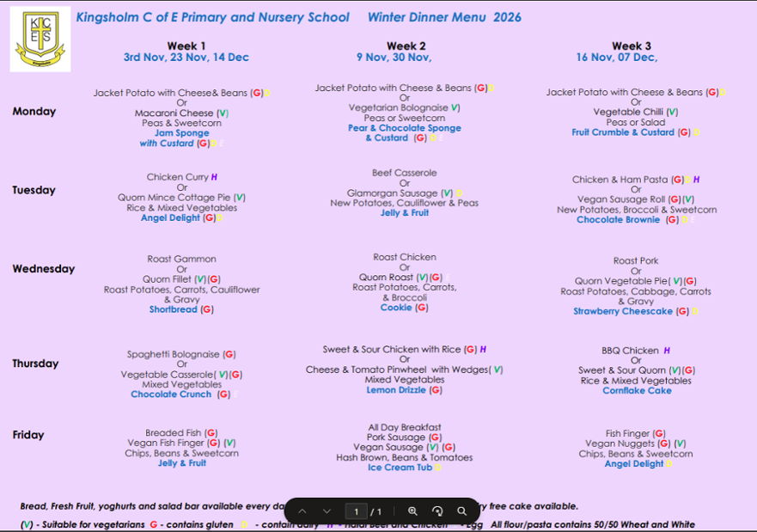Image resolution: width=757 pixels, height=532 pixels.
Task: Select 'Quorn Mince Cottage Pie' text
Action: point(174,198)
